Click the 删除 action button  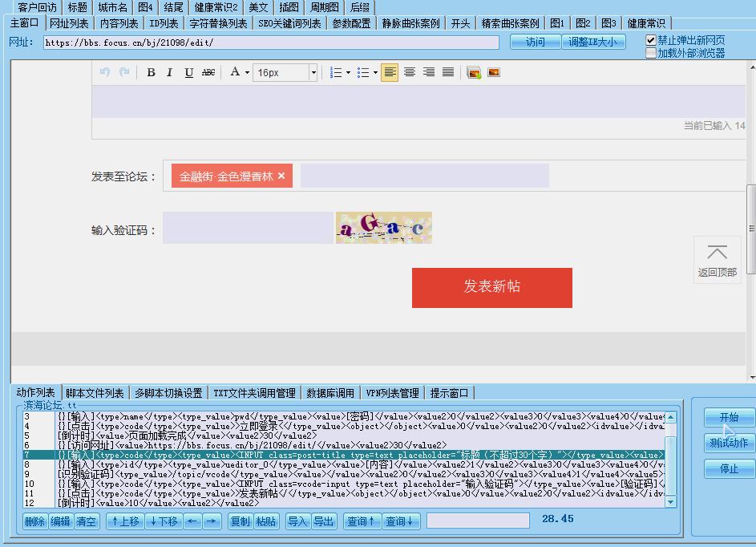[34, 521]
